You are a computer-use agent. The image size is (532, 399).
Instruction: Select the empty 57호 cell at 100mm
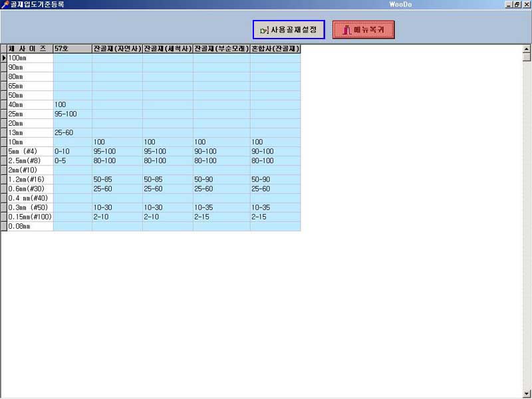72,58
